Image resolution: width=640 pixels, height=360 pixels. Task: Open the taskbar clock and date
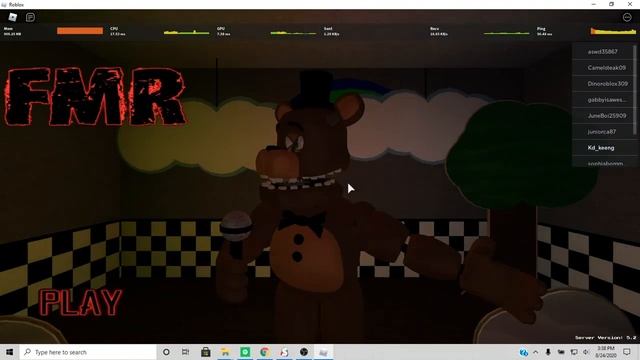pyautogui.click(x=606, y=352)
